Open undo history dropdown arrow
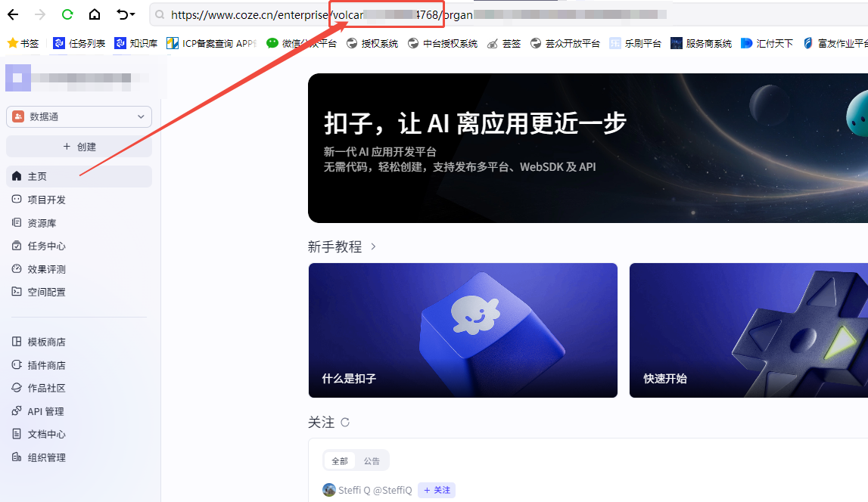 point(133,14)
